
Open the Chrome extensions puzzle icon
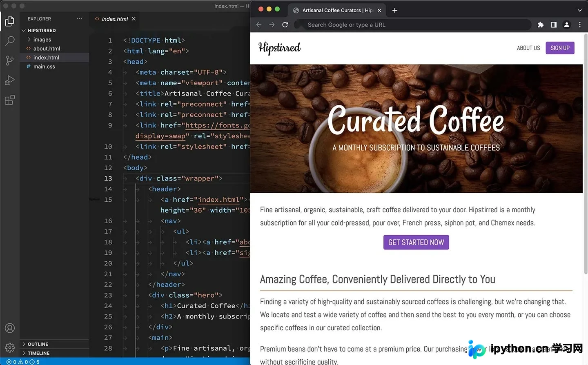coord(541,24)
